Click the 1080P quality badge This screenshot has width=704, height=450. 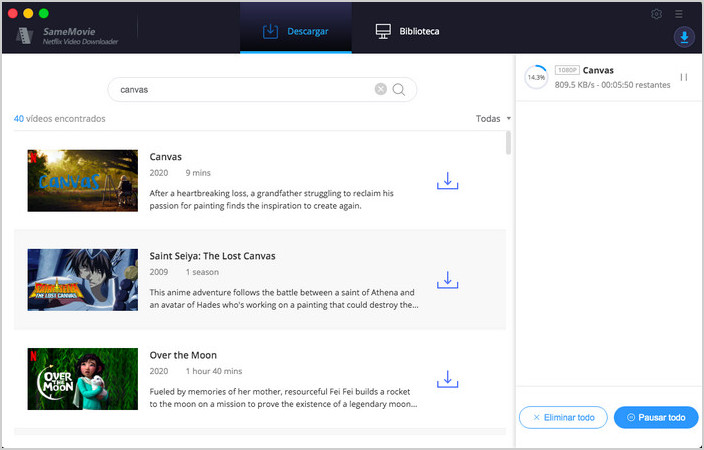pyautogui.click(x=567, y=70)
